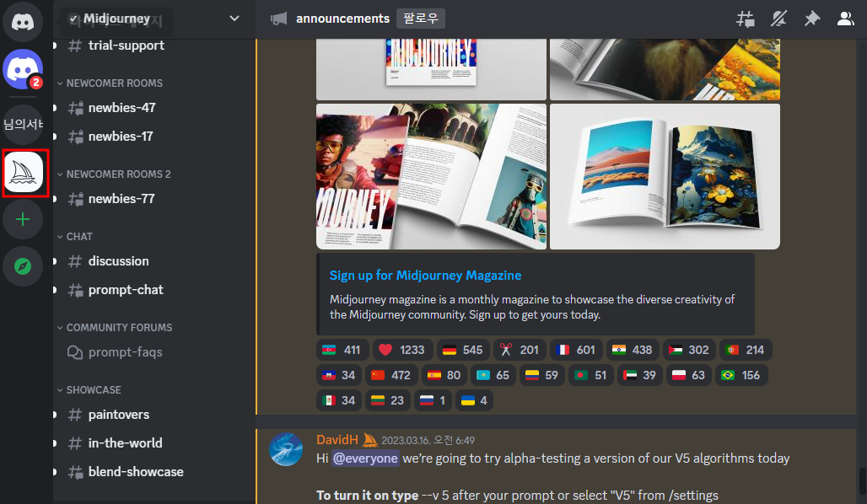Open the server labeled 님의서버
The width and height of the screenshot is (867, 504).
click(23, 125)
